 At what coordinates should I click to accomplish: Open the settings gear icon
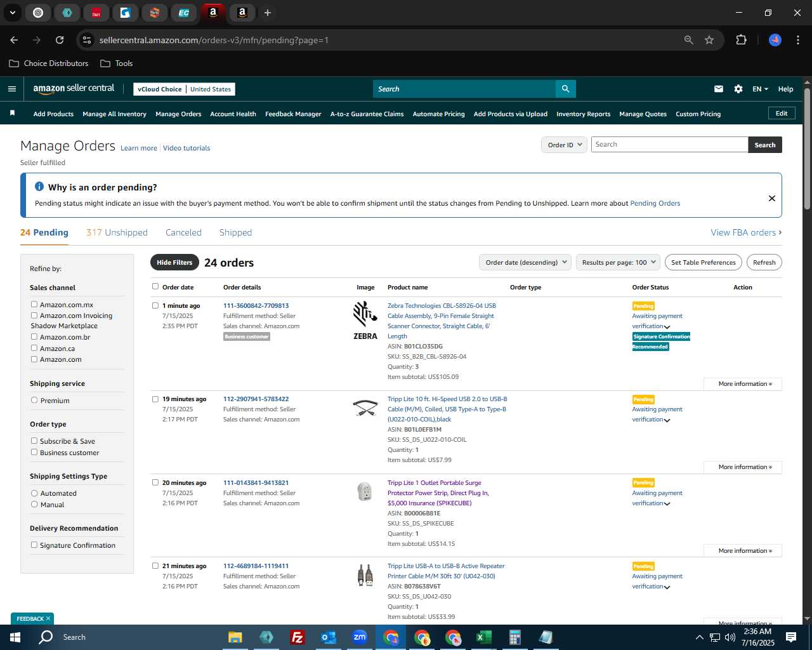(x=738, y=89)
